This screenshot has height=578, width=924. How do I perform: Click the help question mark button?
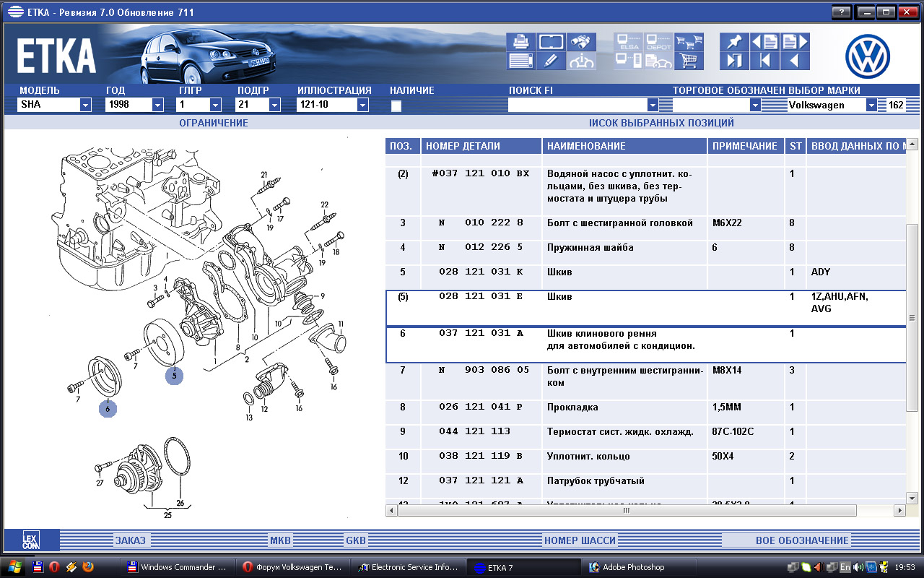click(x=841, y=12)
